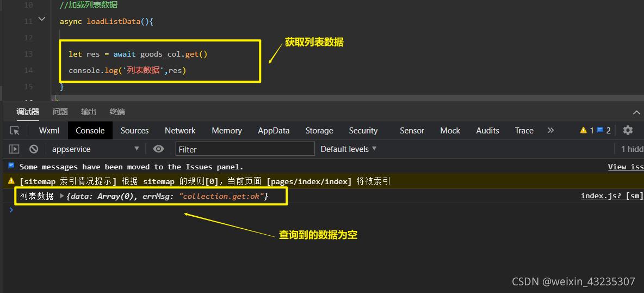Image resolution: width=644 pixels, height=293 pixels.
Task: Switch to the Memory tab
Action: click(227, 131)
